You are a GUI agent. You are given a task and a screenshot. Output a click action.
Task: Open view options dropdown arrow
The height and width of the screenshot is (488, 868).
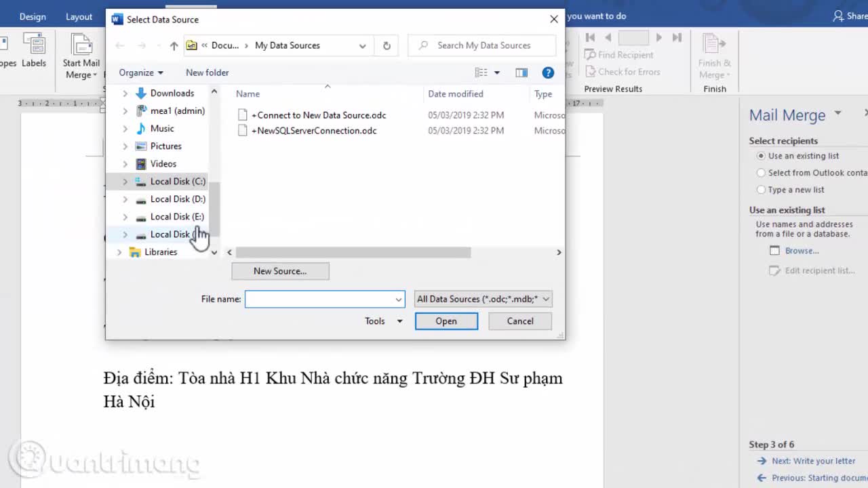tap(496, 73)
